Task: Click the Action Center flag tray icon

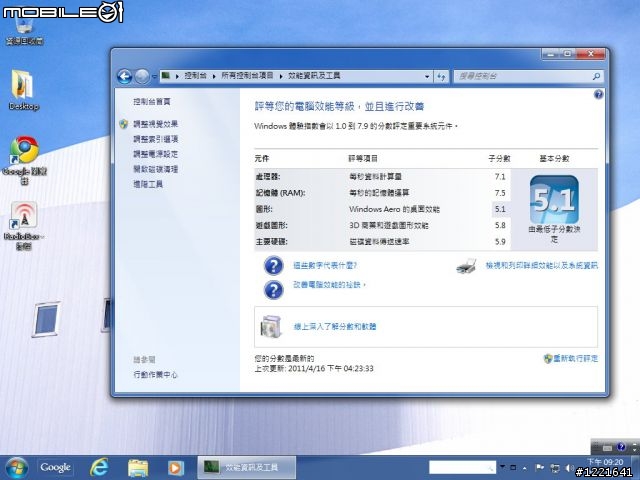Action: (540, 468)
